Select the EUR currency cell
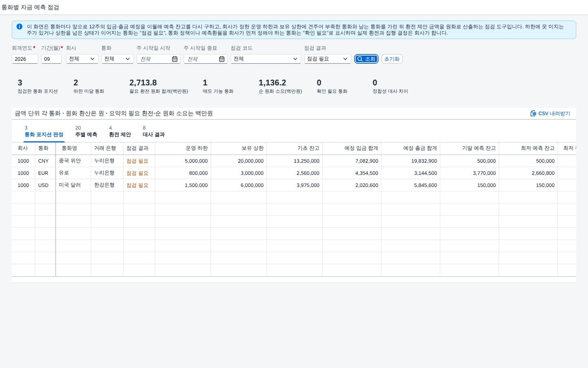Screen dimensions: 588x368 tap(45, 173)
